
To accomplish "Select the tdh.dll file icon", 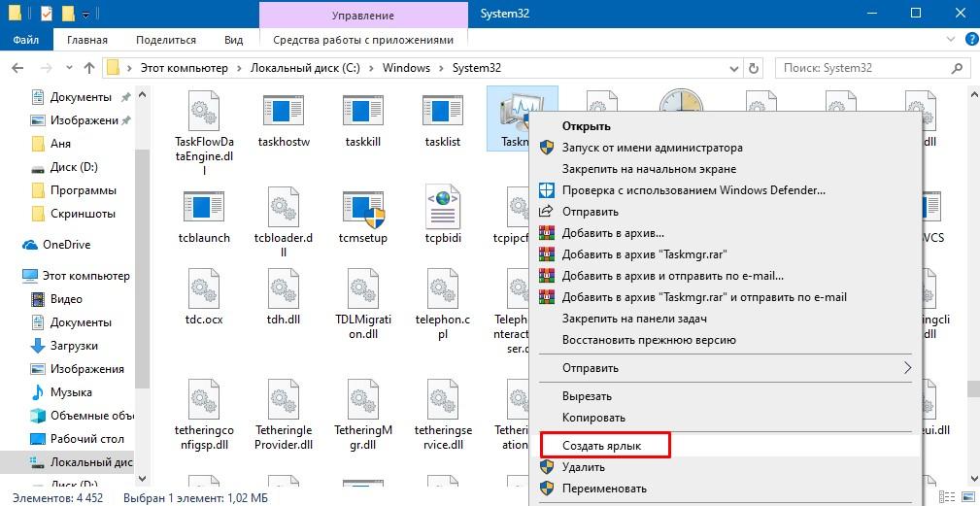I will (284, 289).
